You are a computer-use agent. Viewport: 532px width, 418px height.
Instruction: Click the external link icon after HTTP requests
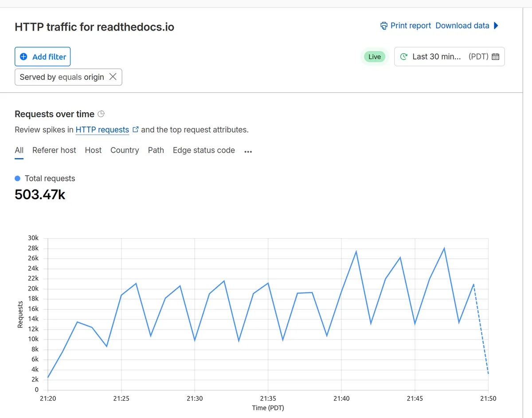(x=136, y=130)
